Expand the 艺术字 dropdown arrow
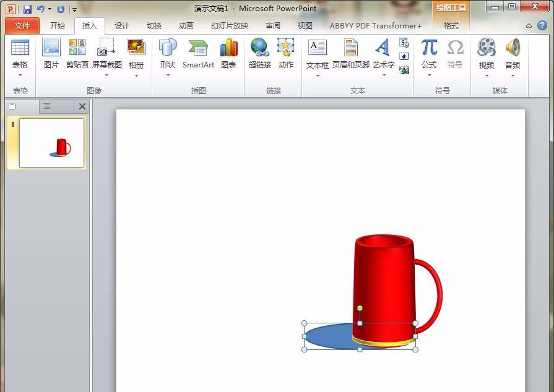The height and width of the screenshot is (392, 554). pos(384,75)
